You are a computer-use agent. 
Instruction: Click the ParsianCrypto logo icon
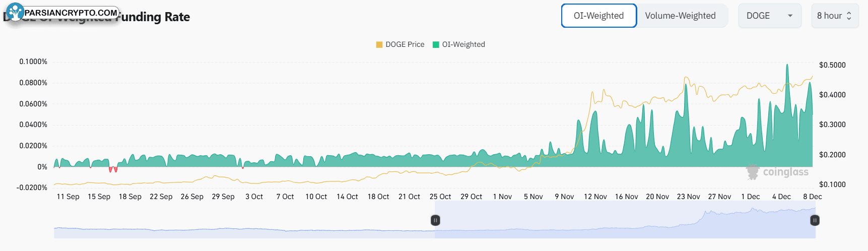pyautogui.click(x=15, y=12)
